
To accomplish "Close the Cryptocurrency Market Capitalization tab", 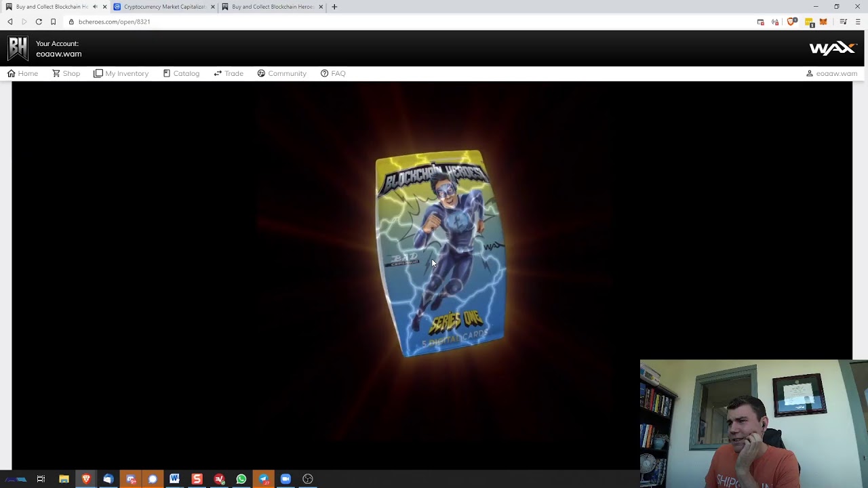I will [213, 7].
